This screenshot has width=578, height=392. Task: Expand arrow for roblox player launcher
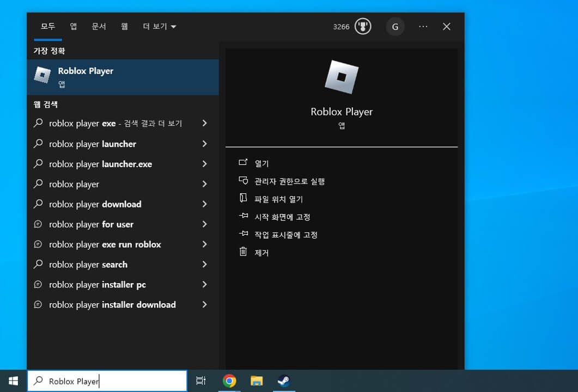(205, 144)
